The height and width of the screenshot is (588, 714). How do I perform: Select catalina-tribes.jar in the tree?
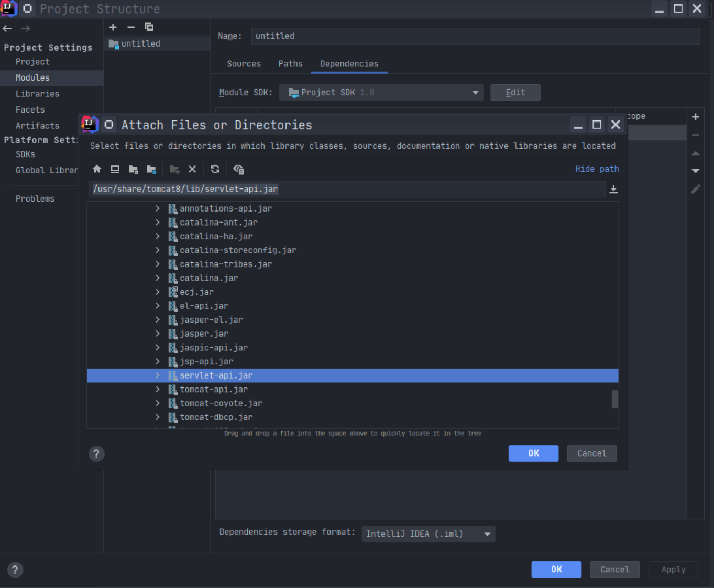[226, 264]
